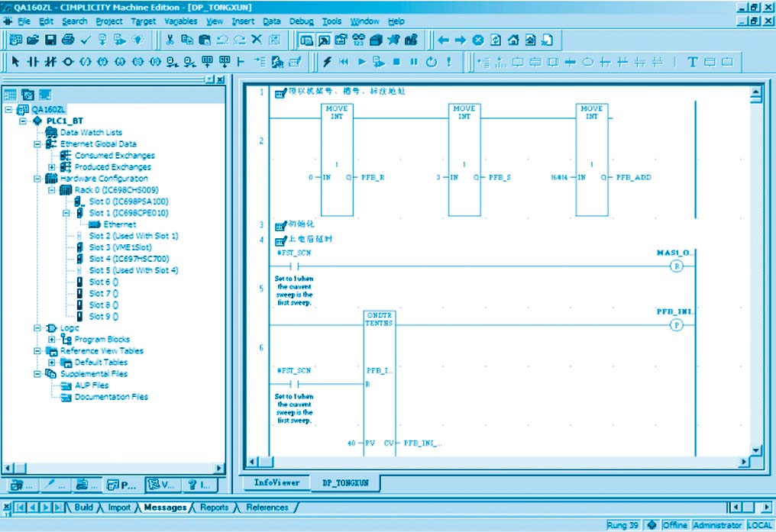Click the lightning bolt online icon
The width and height of the screenshot is (776, 532).
click(327, 62)
